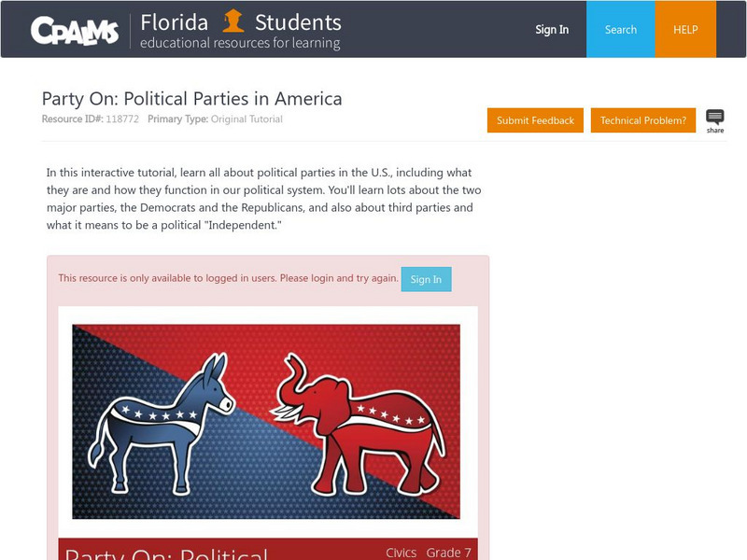The height and width of the screenshot is (560, 747).
Task: Open Sign In in the header
Action: pos(552,30)
